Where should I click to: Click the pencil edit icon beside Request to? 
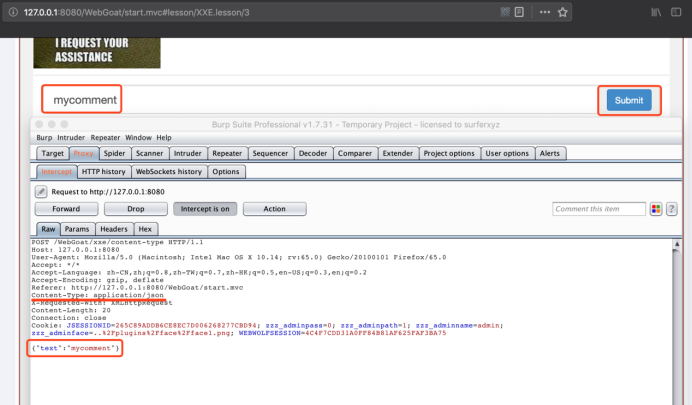click(41, 191)
